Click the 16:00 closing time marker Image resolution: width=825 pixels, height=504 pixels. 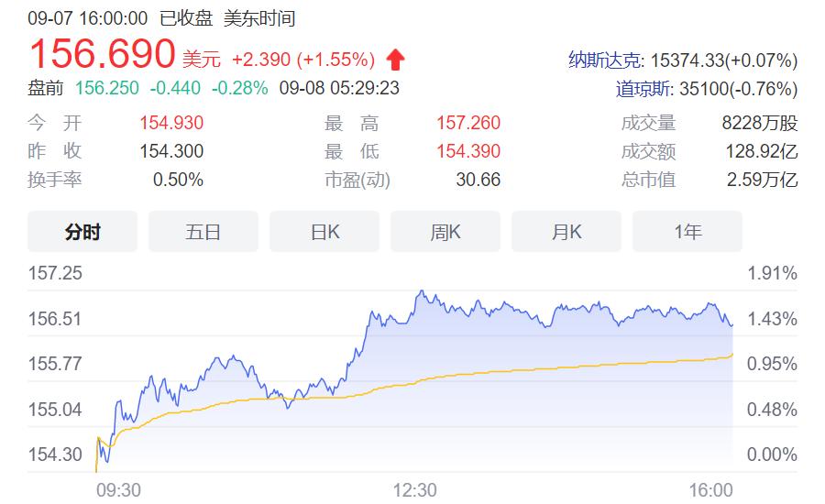coord(710,490)
